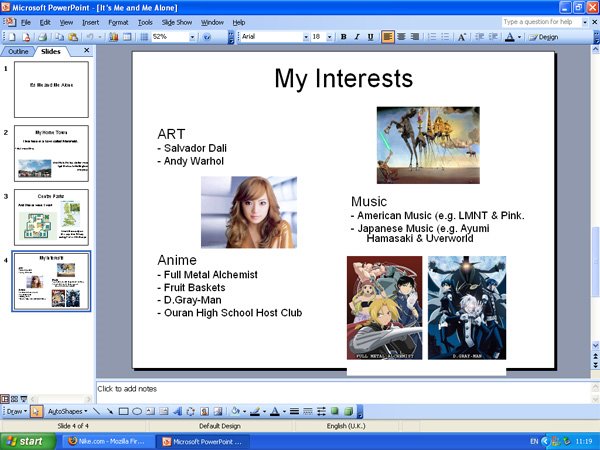Screen dimensions: 600x450
Task: Open the Draw menu dropdown
Action: point(16,411)
